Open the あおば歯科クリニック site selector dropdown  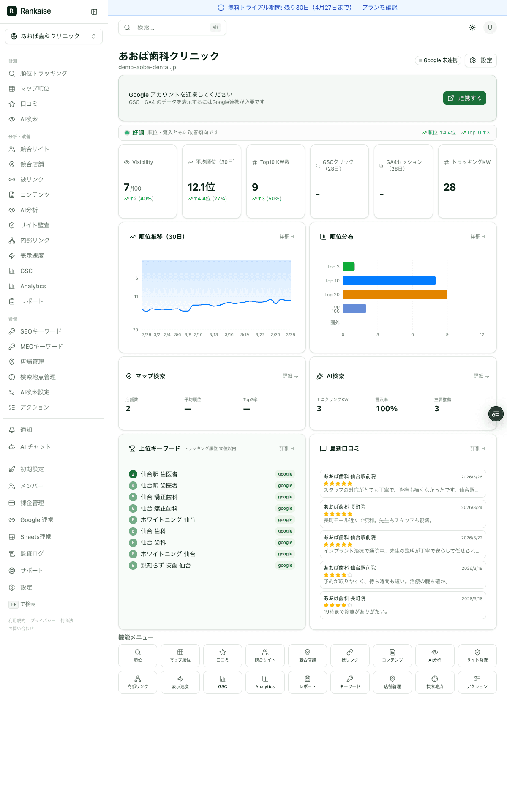[54, 36]
